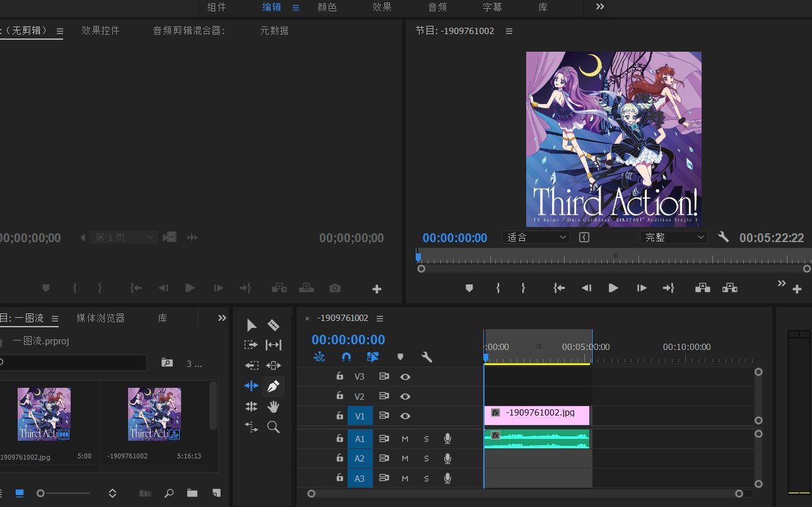Toggle Linked Selection in the timeline
The image size is (812, 507).
[373, 357]
